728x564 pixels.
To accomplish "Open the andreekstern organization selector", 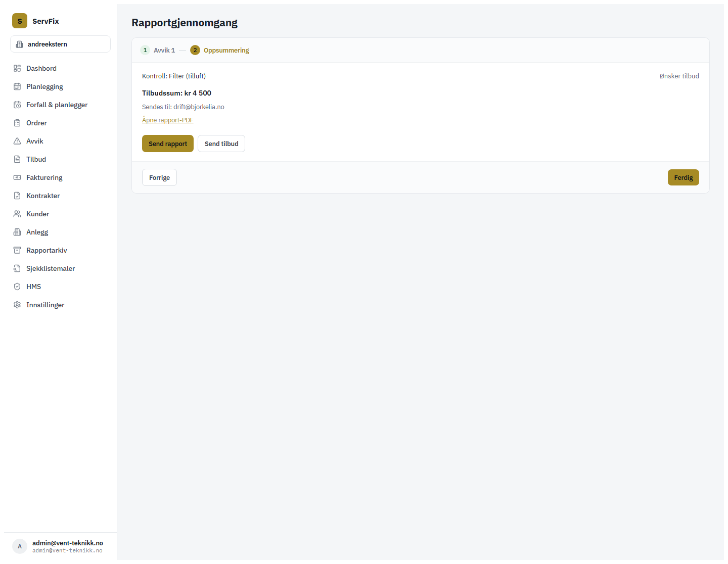I will (60, 44).
